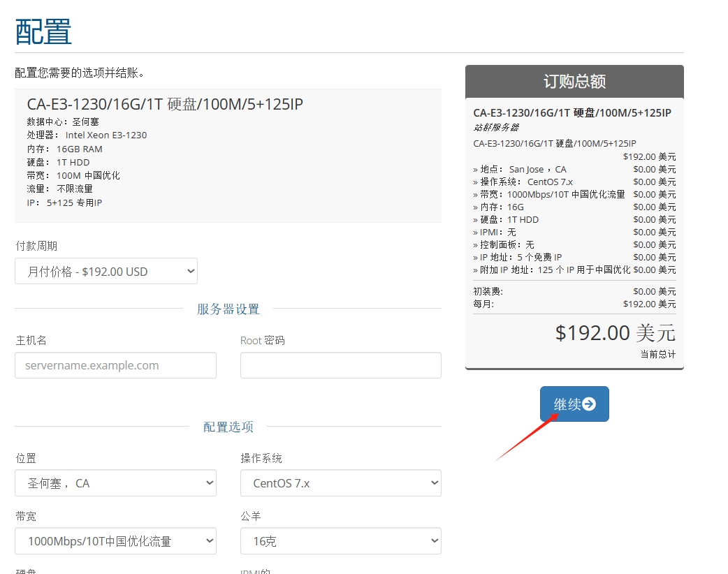Image resolution: width=728 pixels, height=574 pixels.
Task: Open the 操作系统 dropdown showing CentOS 7.x
Action: tap(340, 483)
